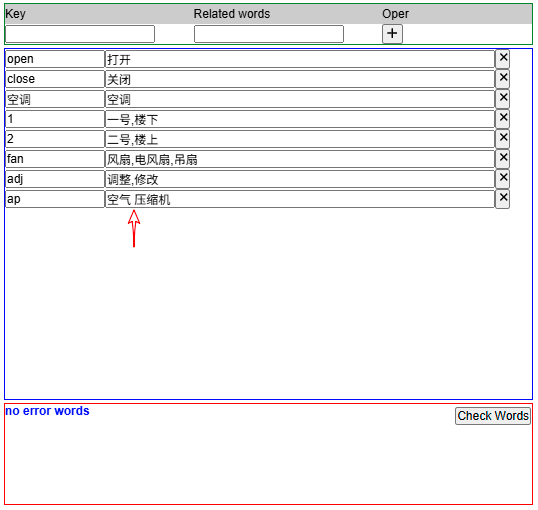Select the key field containing 2
Viewport: 538px width, 510px height.
tap(55, 139)
